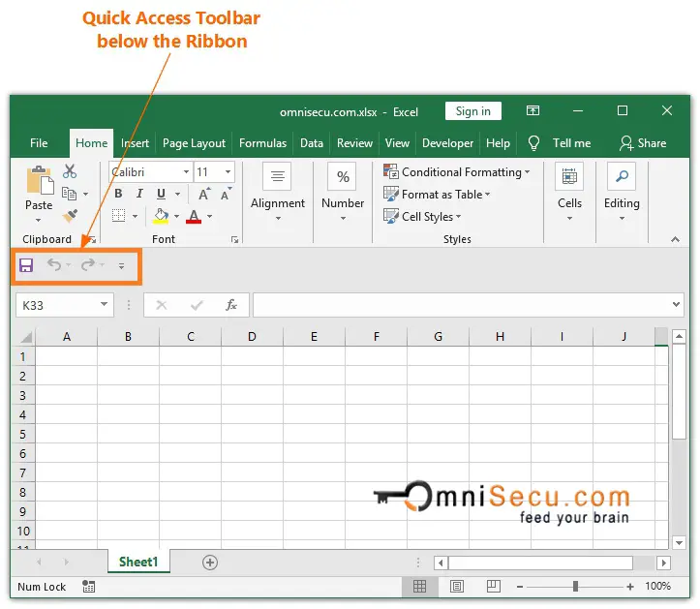Click the Enter checkmark in formula bar
Screen dimensions: 700x609
click(197, 305)
